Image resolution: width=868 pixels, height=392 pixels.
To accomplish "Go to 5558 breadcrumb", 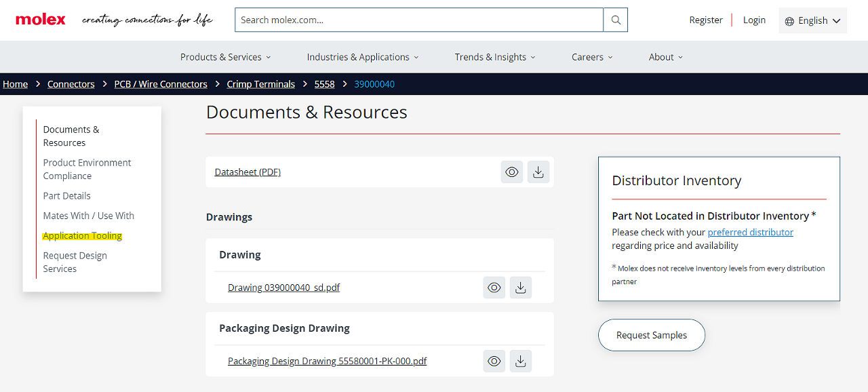I will pyautogui.click(x=325, y=84).
